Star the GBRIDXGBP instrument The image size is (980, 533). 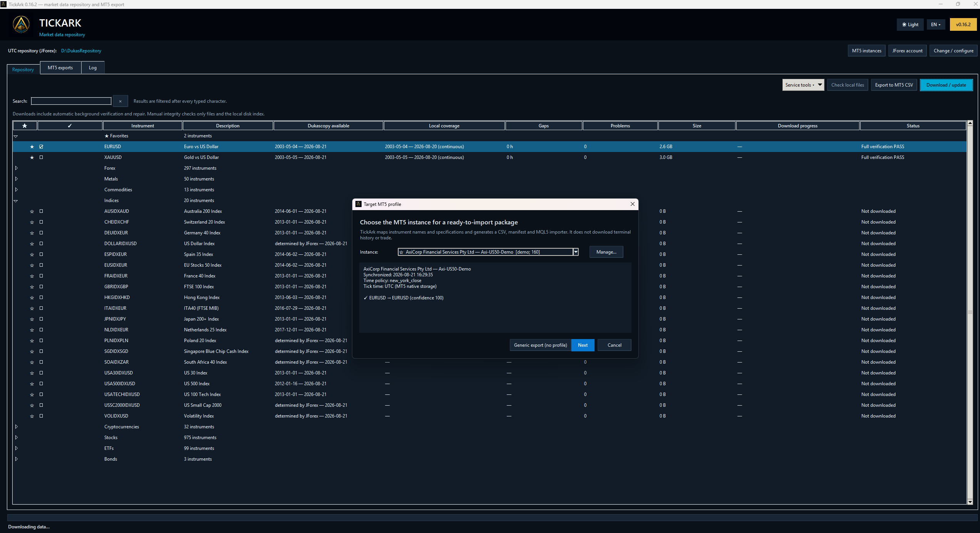(32, 287)
